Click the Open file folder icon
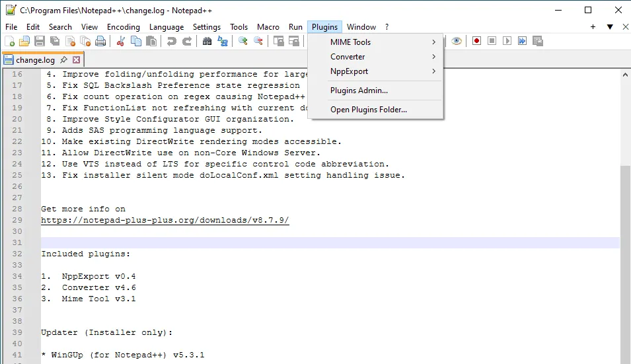Screen dimensions: 631x364 pos(24,41)
